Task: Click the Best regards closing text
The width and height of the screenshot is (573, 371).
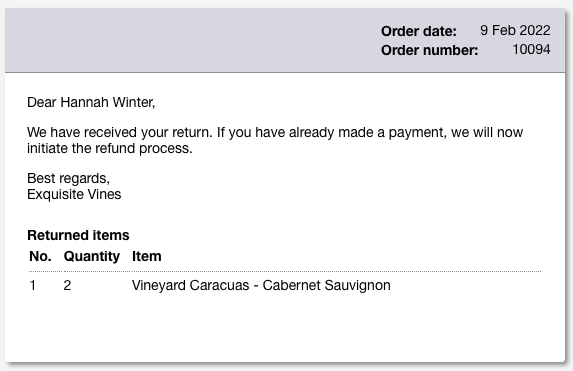Action: point(68,178)
